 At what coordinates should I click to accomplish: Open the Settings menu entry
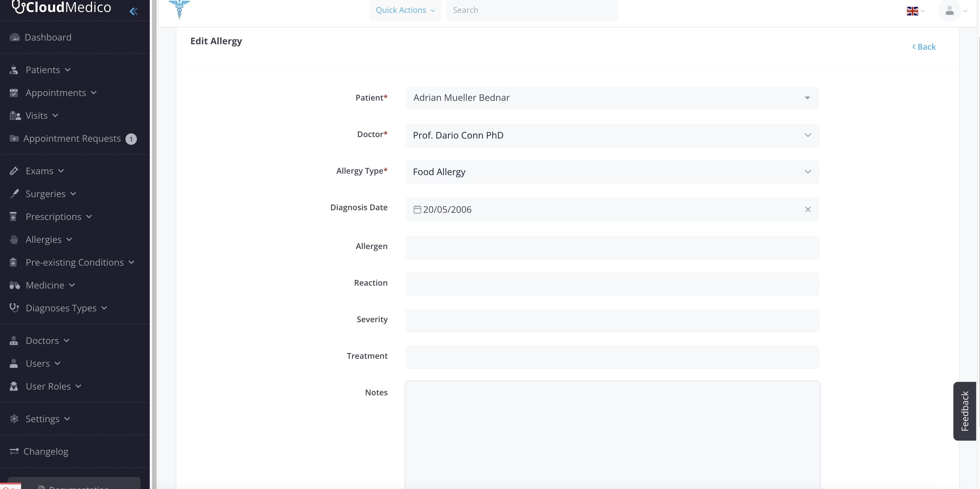43,419
